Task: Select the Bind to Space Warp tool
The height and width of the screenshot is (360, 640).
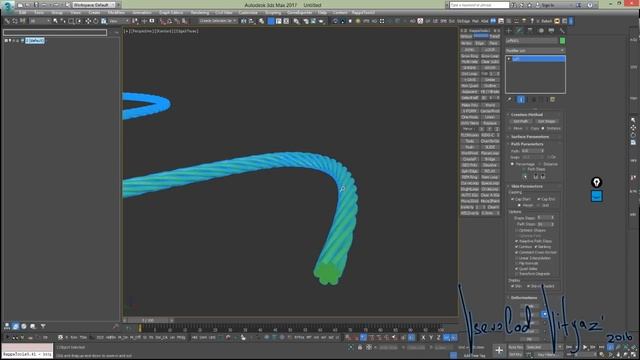Action: (22, 21)
